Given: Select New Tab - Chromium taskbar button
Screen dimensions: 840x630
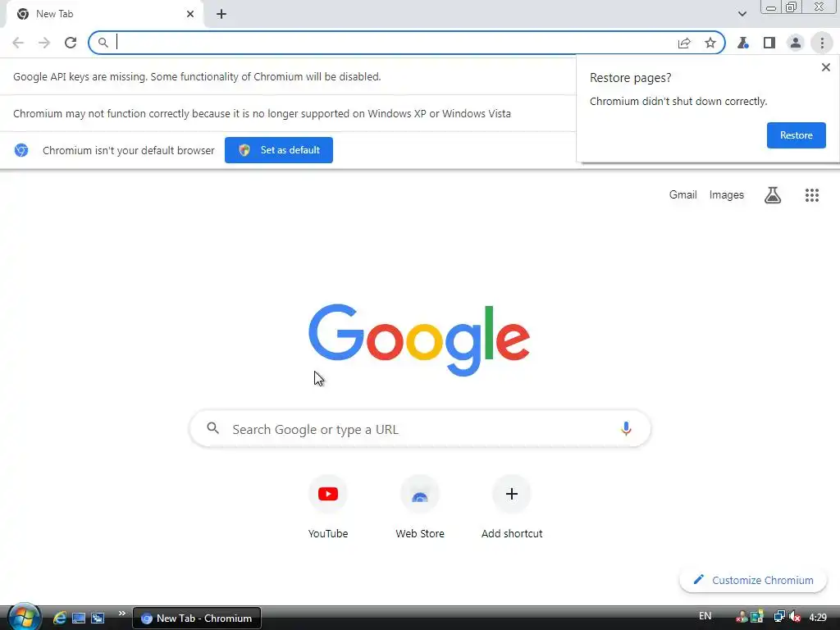Looking at the screenshot, I should click(x=197, y=619).
